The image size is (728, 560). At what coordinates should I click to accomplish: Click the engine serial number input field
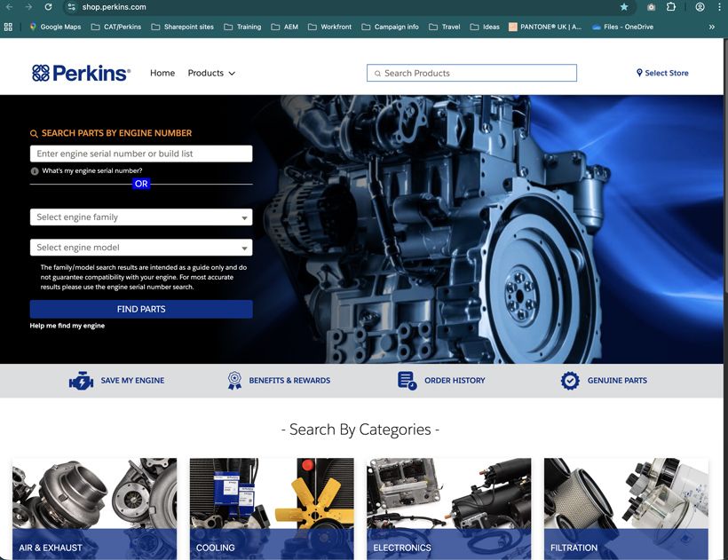click(141, 153)
